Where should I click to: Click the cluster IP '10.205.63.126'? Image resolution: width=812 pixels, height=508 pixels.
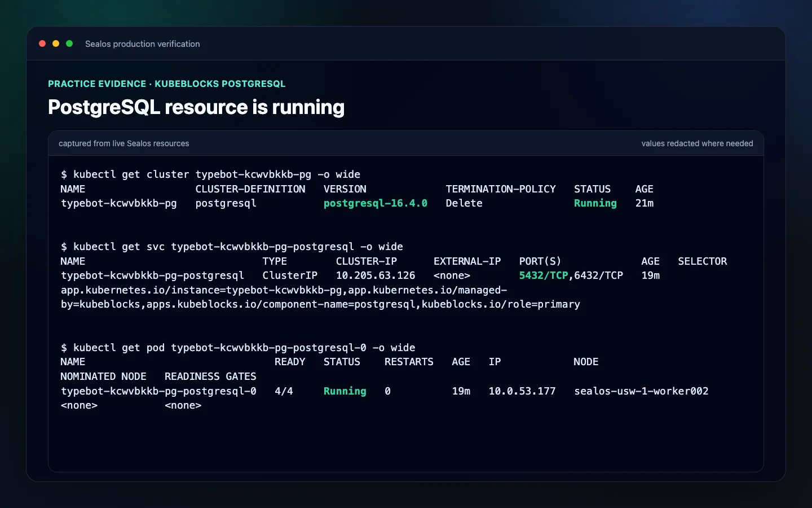pos(376,275)
